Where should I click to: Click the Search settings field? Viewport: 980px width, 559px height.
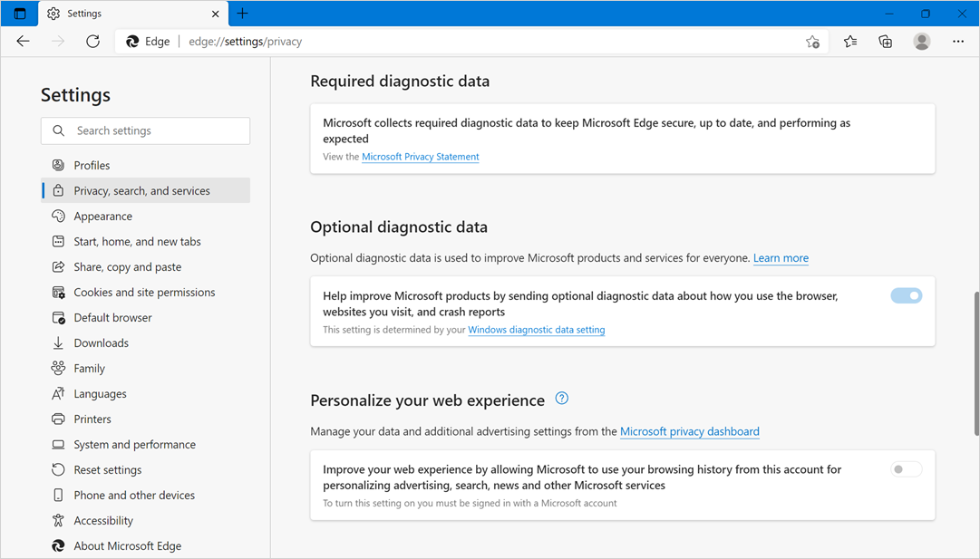point(145,130)
